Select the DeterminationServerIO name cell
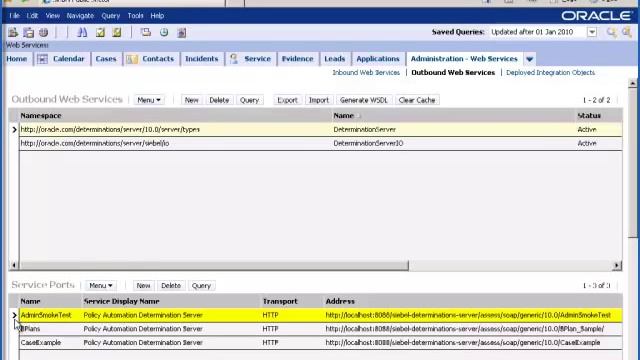The image size is (640, 360). [x=368, y=144]
